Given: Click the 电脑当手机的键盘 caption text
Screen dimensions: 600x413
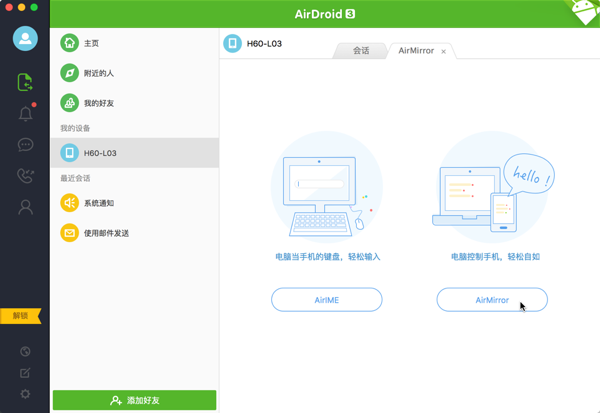Looking at the screenshot, I should [x=328, y=256].
